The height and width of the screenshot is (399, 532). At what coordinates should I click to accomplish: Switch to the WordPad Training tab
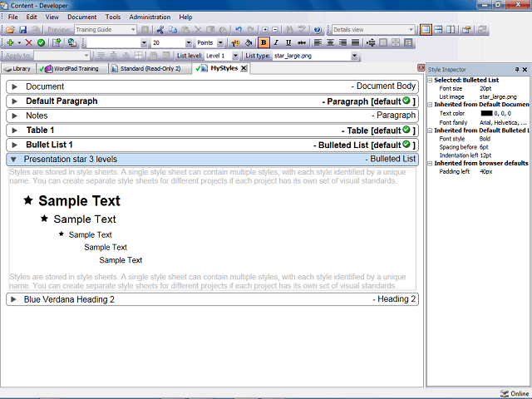(x=72, y=68)
